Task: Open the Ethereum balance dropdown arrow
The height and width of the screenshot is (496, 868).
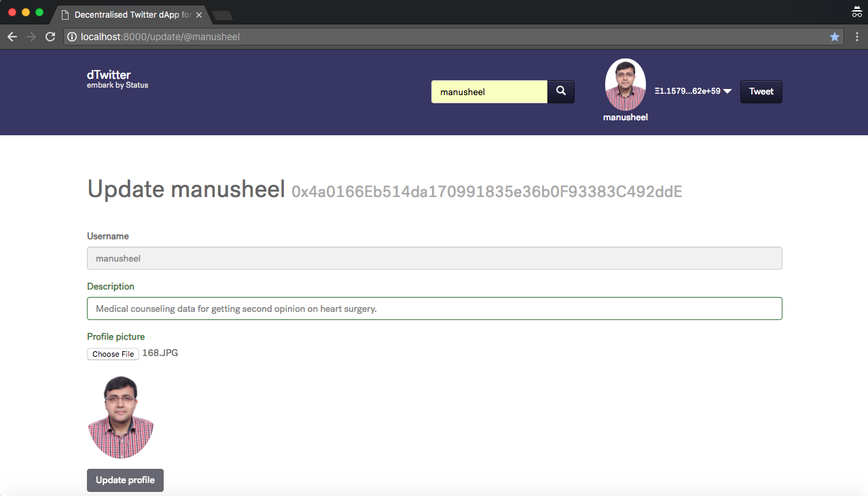Action: pyautogui.click(x=727, y=90)
